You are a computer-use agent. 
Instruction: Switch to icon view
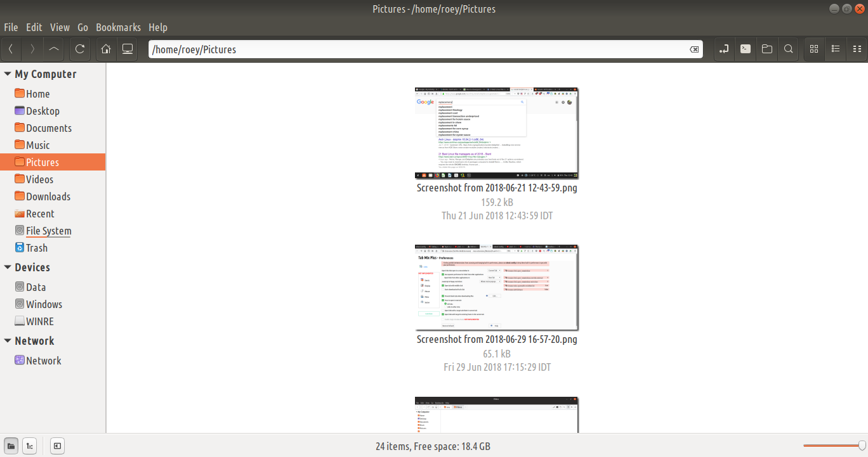tap(815, 49)
